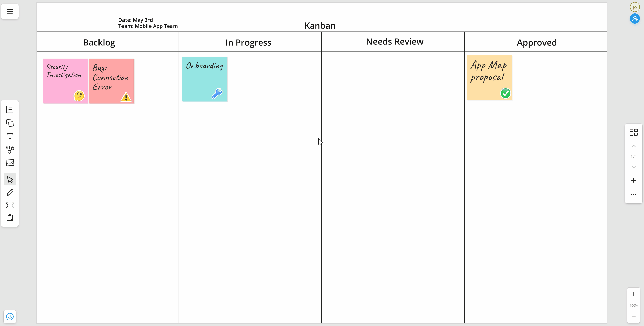Toggle the approved checkmark on App Map proposal
The image size is (644, 326).
pos(506,93)
